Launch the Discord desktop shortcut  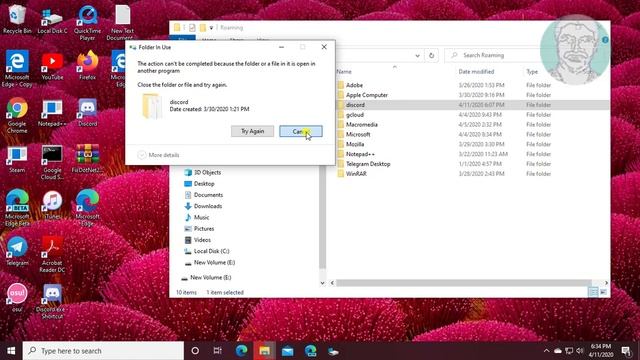tap(87, 112)
